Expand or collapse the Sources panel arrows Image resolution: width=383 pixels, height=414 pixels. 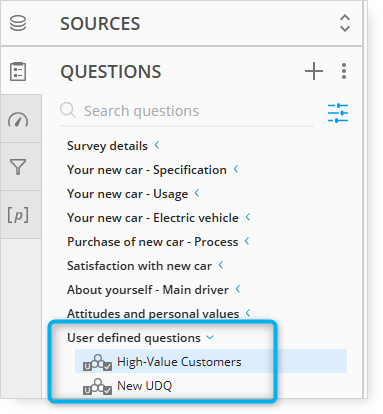345,23
